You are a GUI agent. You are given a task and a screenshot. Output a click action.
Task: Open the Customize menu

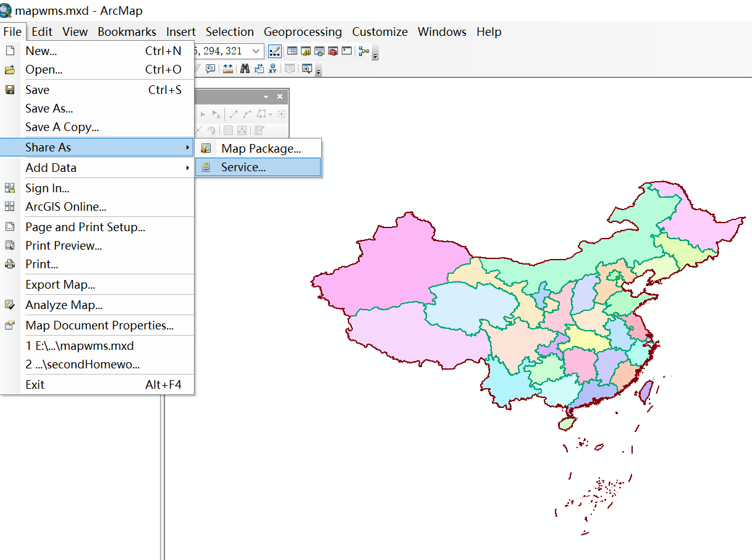380,32
